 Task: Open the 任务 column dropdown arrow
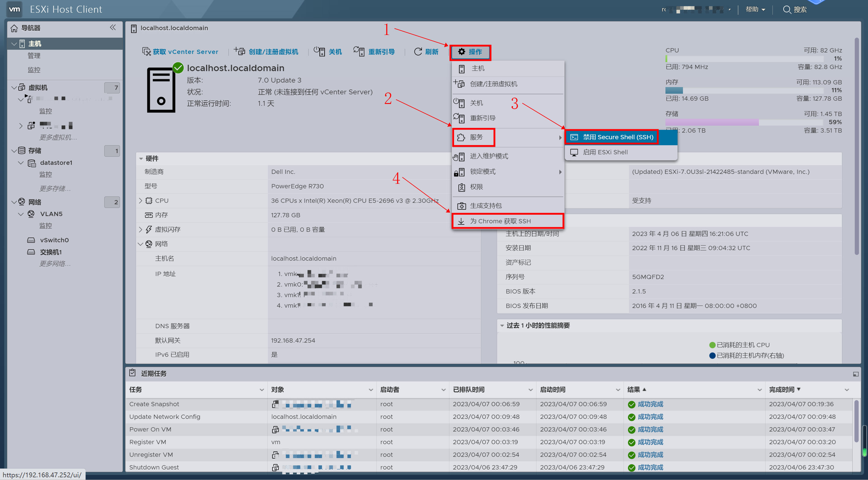[x=262, y=390]
